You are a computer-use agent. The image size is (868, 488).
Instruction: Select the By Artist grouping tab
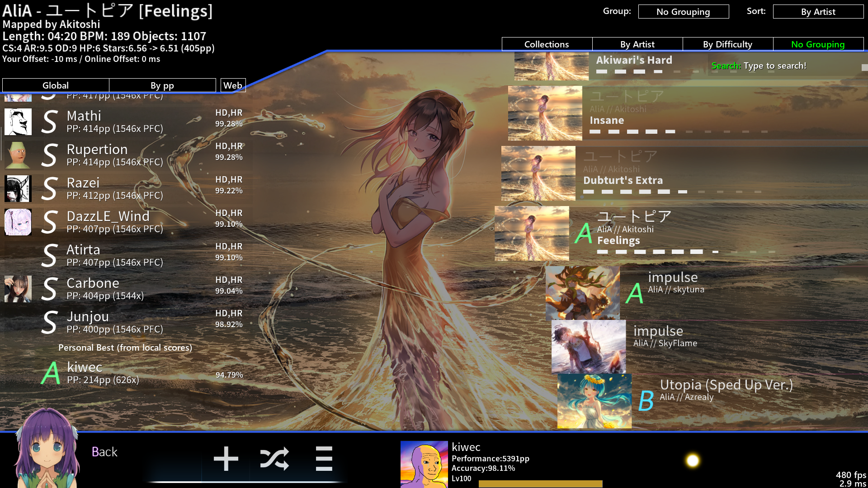(637, 44)
